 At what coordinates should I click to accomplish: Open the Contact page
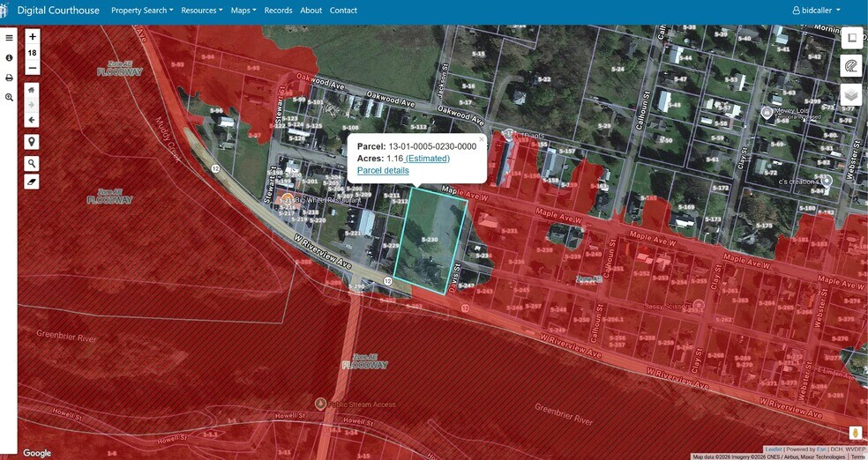(x=343, y=11)
